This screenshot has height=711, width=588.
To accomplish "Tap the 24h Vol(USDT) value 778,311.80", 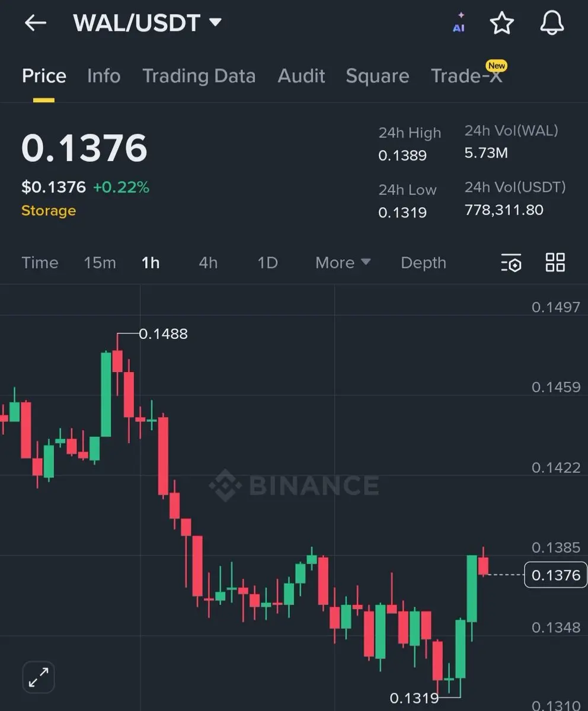I will (504, 209).
